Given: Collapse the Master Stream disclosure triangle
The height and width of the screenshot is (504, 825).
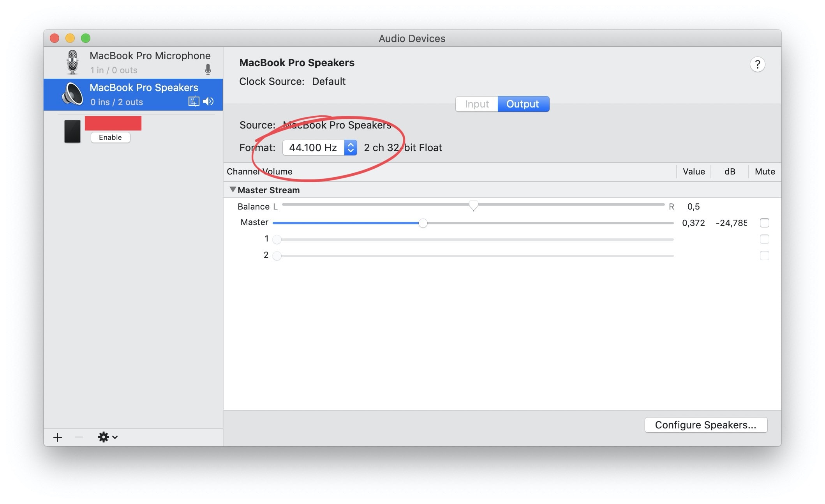Looking at the screenshot, I should [233, 190].
